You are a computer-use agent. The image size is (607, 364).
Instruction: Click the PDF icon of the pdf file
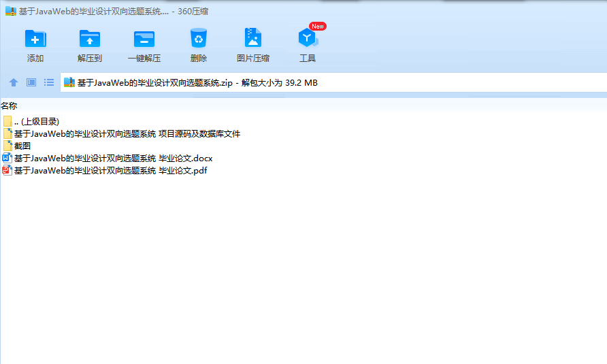coord(7,170)
